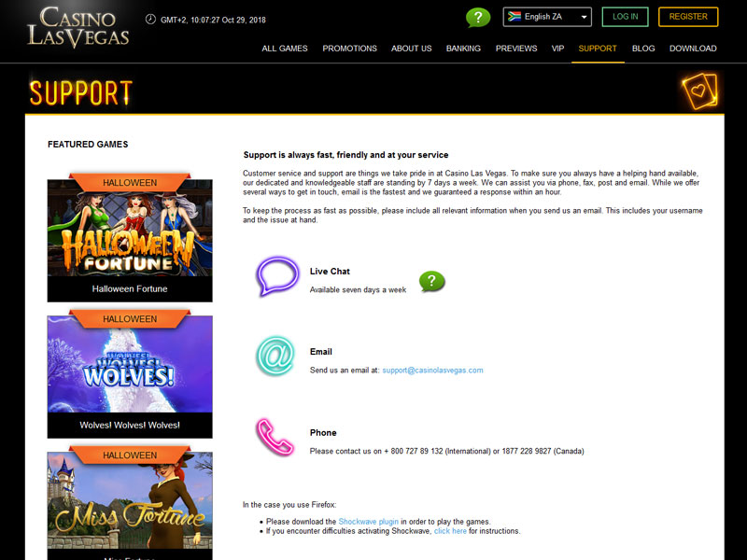Screen dimensions: 747x560
Task: Click the HALLOWEEN banner above Miss Fortune
Action: [130, 455]
